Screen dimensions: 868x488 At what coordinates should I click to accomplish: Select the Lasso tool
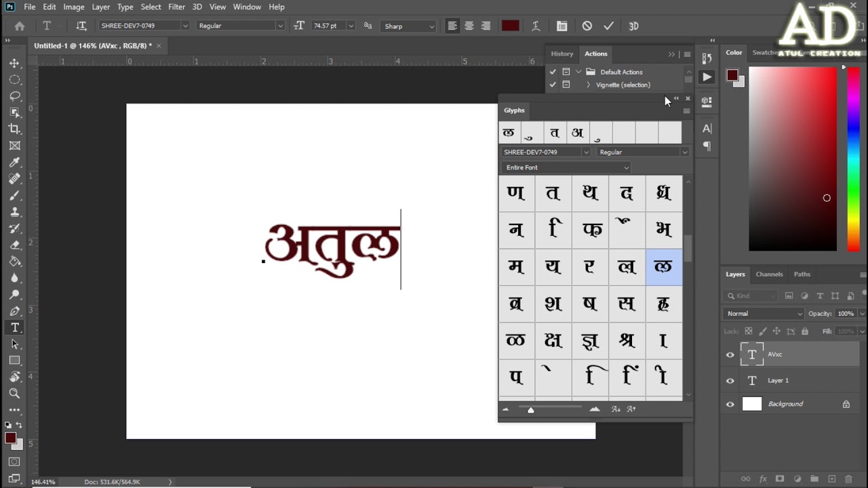[14, 96]
